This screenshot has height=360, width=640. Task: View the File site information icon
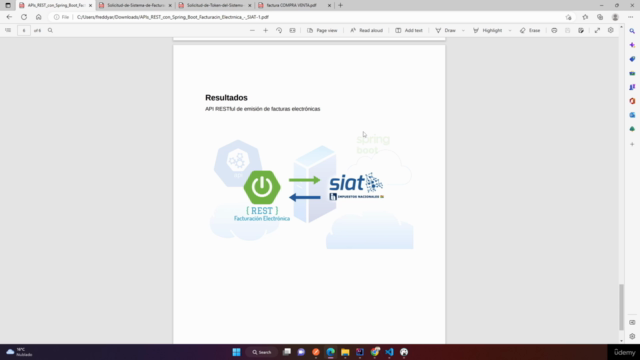(x=61, y=17)
